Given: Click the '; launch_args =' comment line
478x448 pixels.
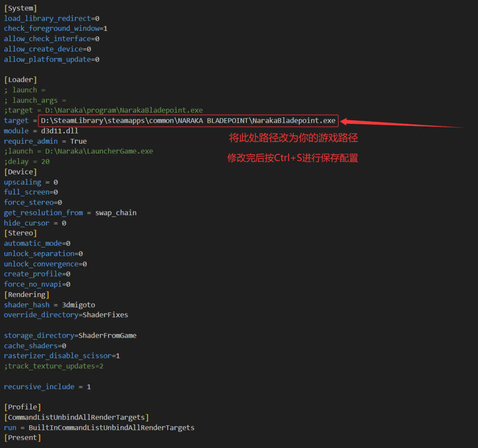Looking at the screenshot, I should [x=35, y=100].
